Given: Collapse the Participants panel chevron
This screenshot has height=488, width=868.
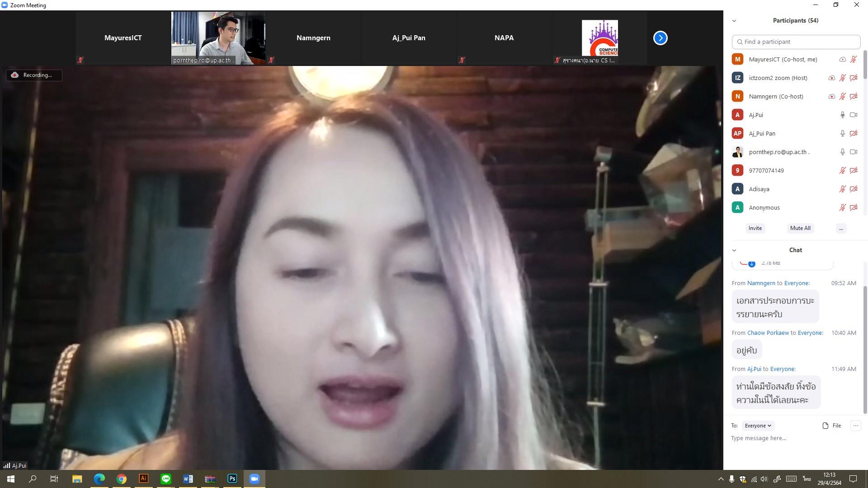Looking at the screenshot, I should click(734, 21).
